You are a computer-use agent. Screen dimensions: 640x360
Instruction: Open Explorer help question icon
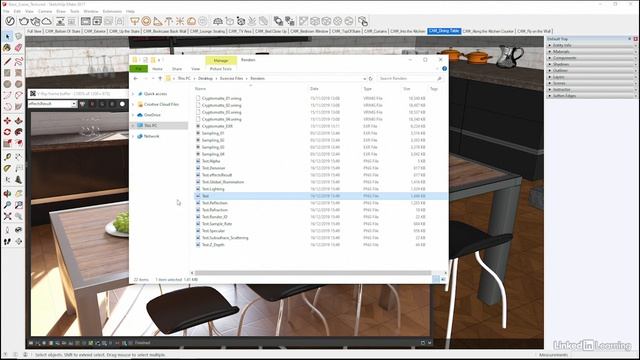[x=444, y=69]
